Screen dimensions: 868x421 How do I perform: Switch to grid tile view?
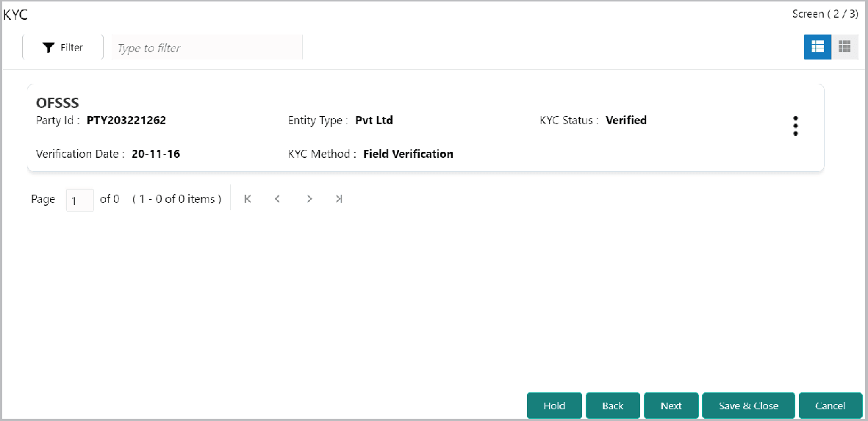(x=844, y=47)
